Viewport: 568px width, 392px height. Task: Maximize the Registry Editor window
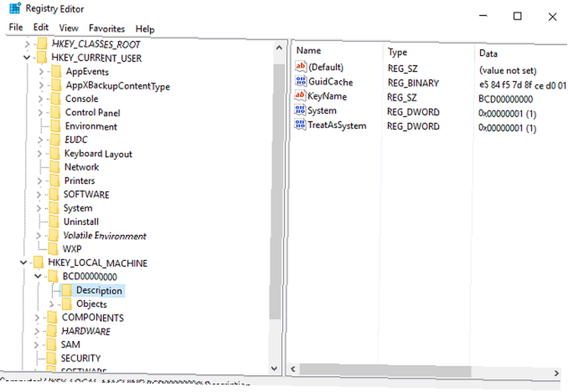click(517, 16)
